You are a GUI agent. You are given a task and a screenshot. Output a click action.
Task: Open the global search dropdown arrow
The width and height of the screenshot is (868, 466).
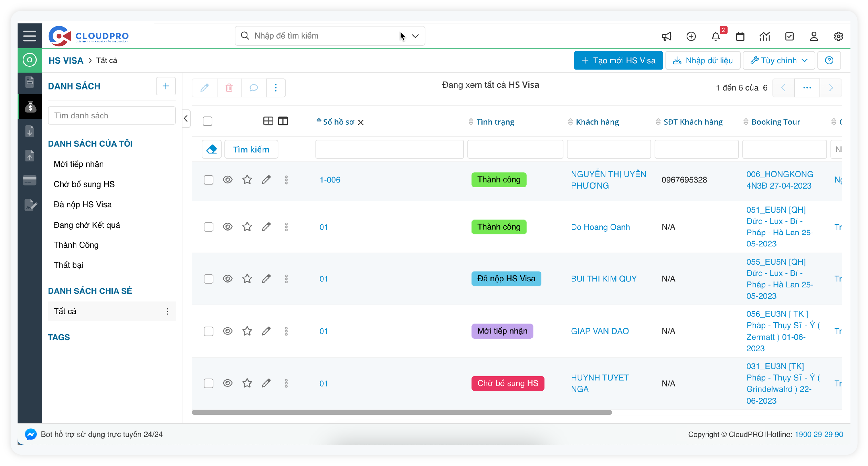415,36
